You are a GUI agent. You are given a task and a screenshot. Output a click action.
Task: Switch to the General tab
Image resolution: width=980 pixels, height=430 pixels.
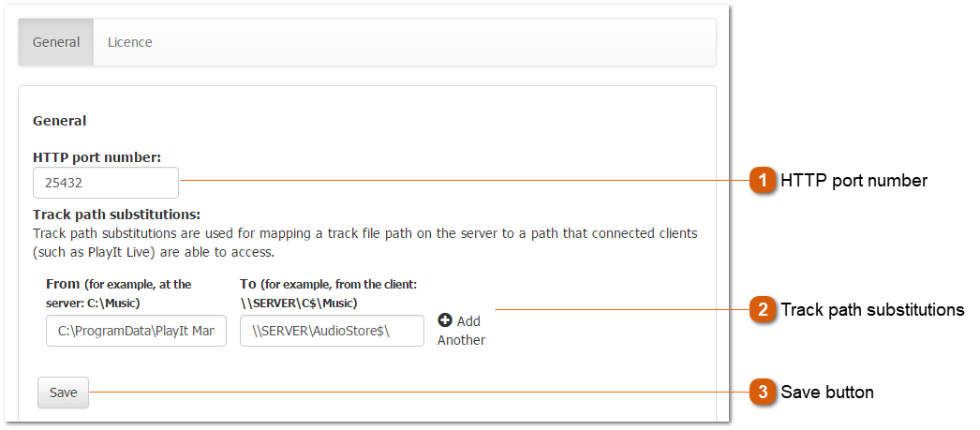(56, 42)
